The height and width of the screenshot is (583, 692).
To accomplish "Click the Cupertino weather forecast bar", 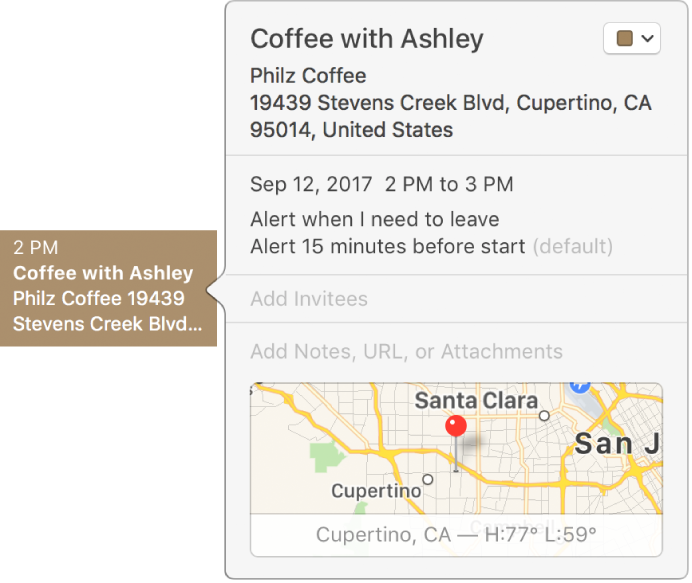I will [456, 535].
